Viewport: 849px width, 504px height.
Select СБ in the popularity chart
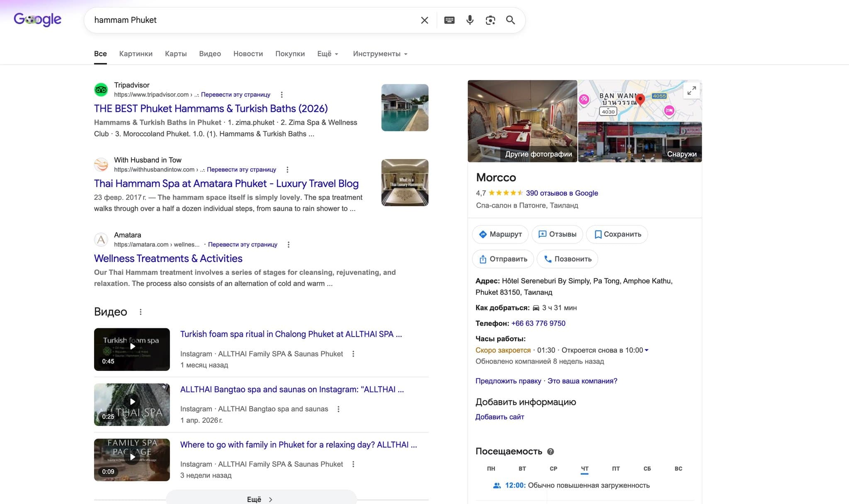(647, 469)
